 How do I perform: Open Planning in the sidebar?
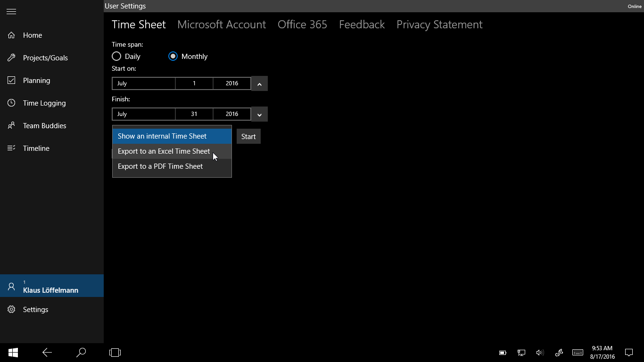click(x=52, y=81)
